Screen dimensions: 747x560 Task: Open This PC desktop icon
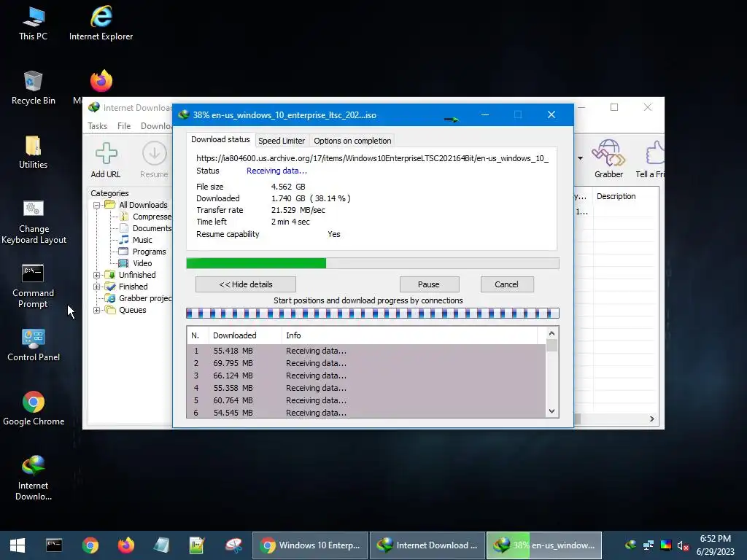click(34, 23)
